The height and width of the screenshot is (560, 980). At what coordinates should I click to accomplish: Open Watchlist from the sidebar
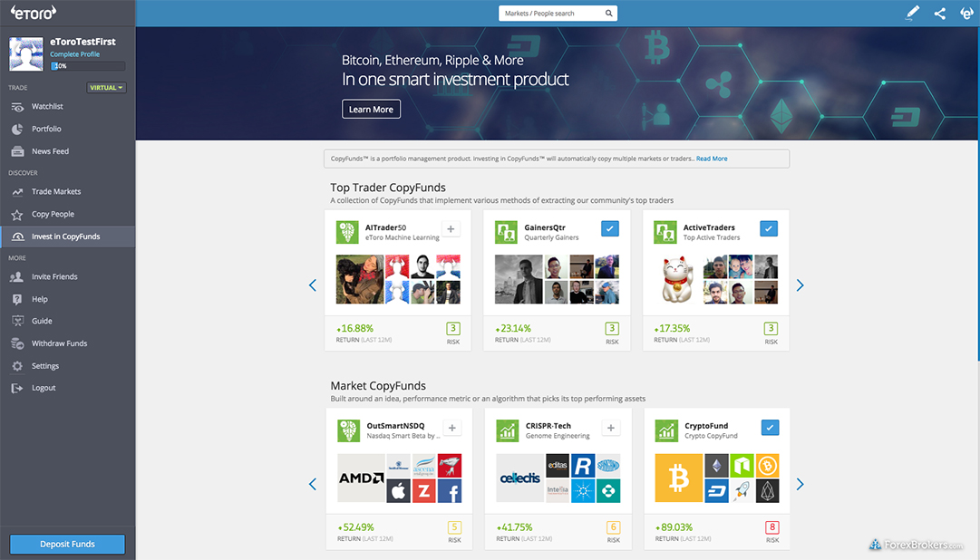67,107
